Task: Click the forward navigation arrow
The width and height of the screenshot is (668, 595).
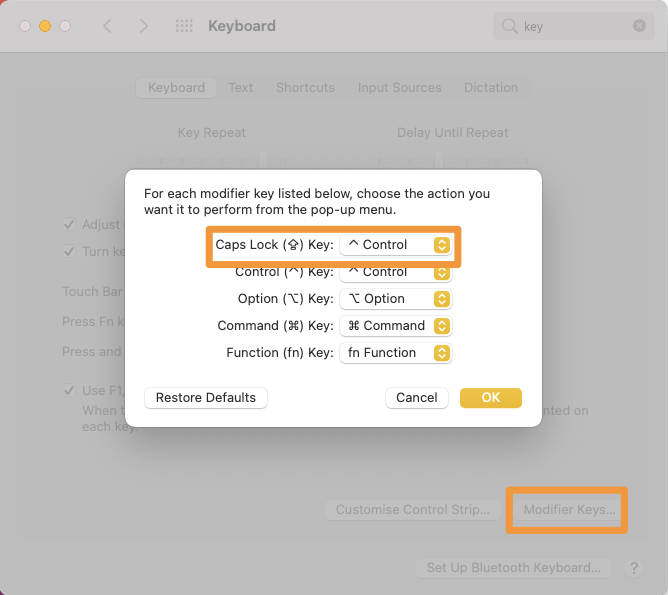Action: (144, 26)
